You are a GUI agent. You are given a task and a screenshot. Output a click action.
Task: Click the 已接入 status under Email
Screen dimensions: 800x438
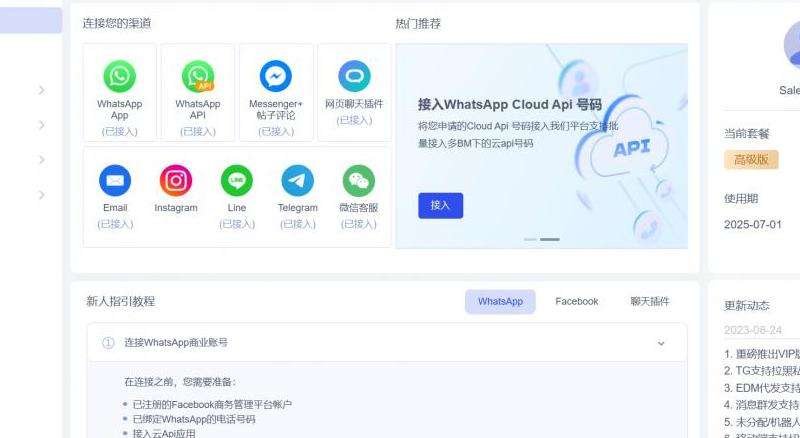(x=115, y=224)
